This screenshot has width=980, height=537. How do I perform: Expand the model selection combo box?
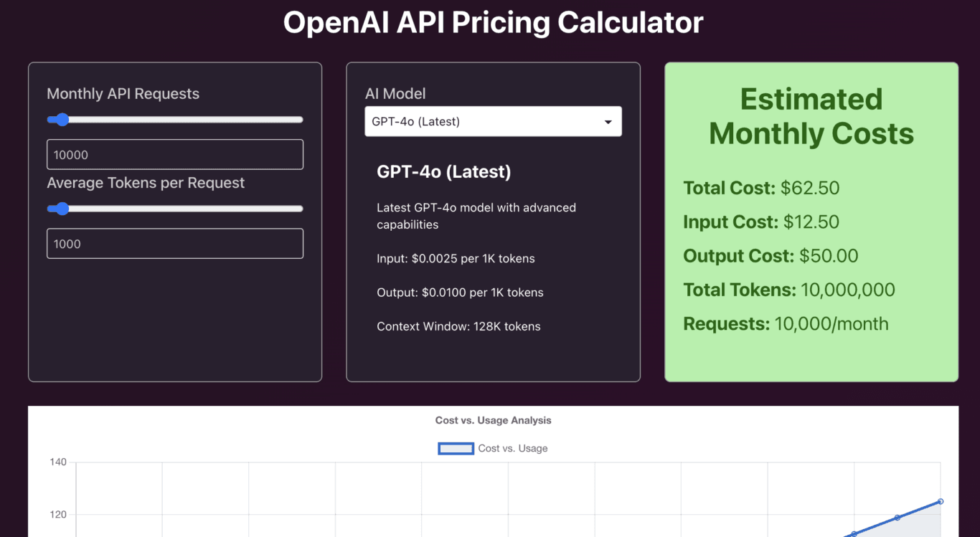pos(493,121)
